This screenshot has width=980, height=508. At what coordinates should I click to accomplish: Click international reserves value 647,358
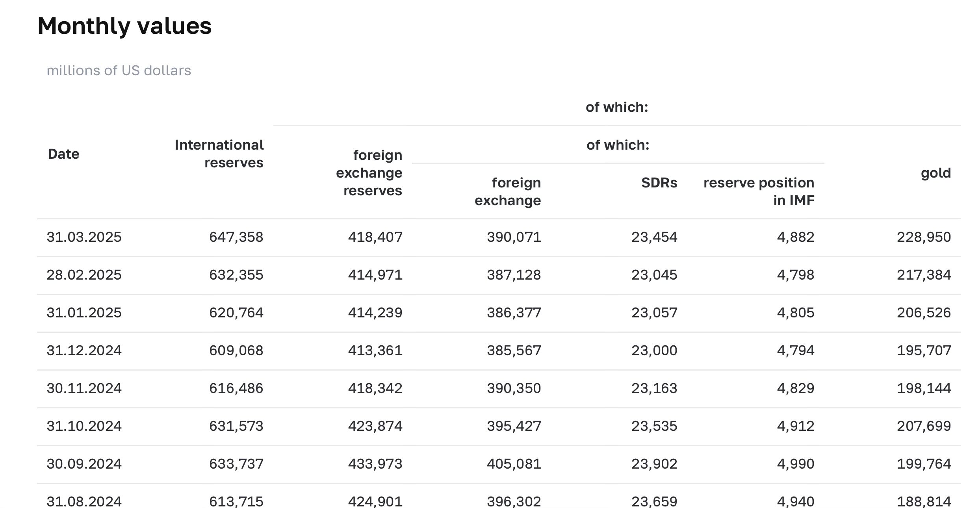(x=236, y=237)
